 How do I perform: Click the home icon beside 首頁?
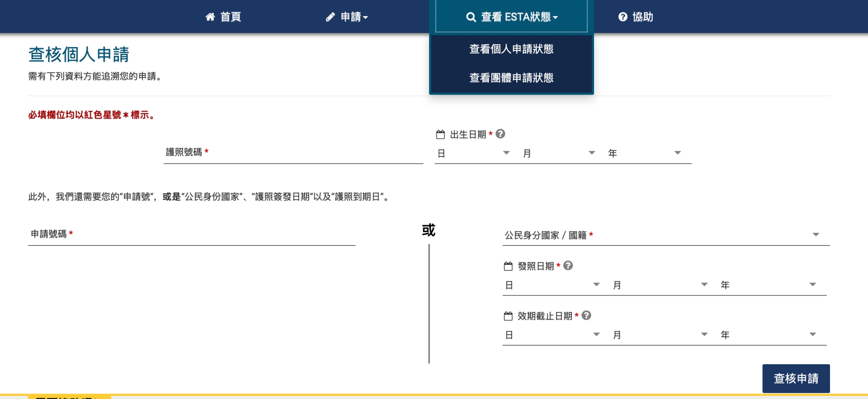click(x=210, y=17)
